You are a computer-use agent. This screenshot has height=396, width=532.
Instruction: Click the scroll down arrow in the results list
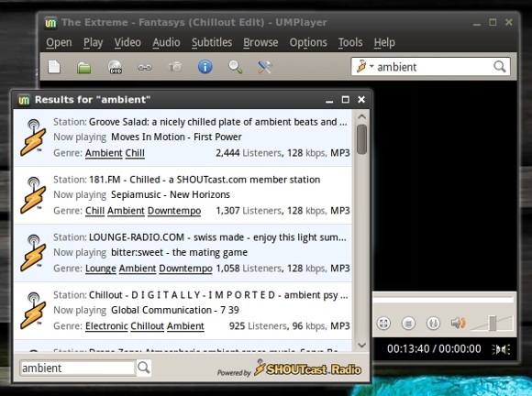[361, 346]
